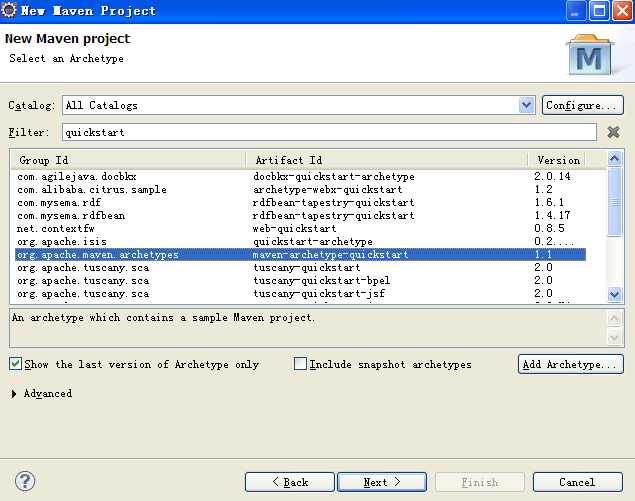Click version 2.0.14 cell
This screenshot has height=501, width=635.
point(552,176)
